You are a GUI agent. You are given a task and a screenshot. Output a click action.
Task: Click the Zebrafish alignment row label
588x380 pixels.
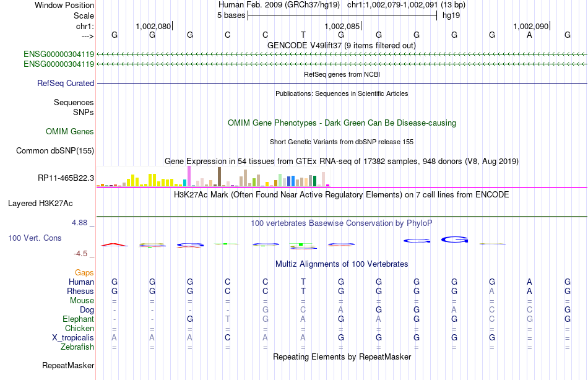(x=77, y=347)
